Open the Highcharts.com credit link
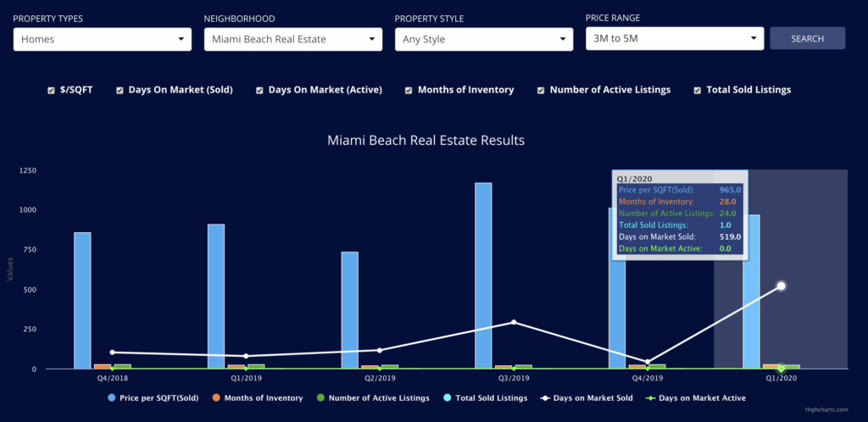Viewport: 868px width, 422px height. pyautogui.click(x=826, y=410)
